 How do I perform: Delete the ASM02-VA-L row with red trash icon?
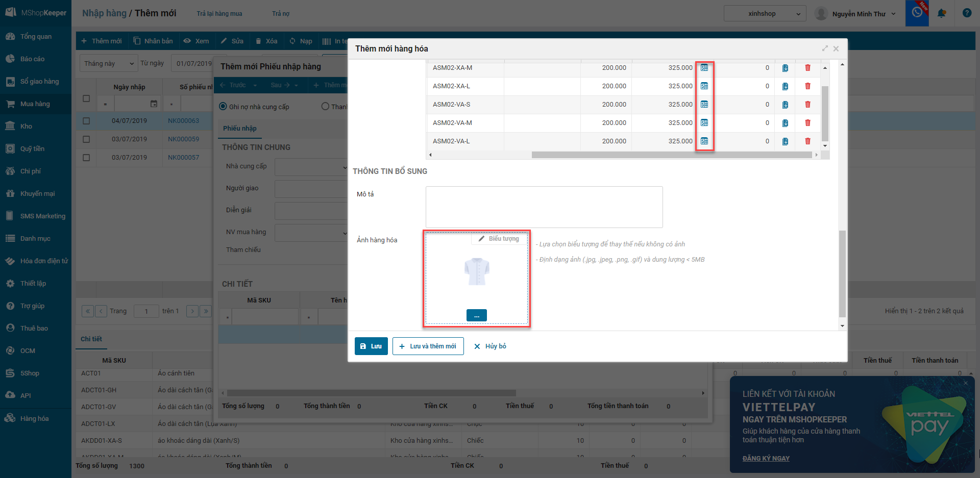click(807, 141)
